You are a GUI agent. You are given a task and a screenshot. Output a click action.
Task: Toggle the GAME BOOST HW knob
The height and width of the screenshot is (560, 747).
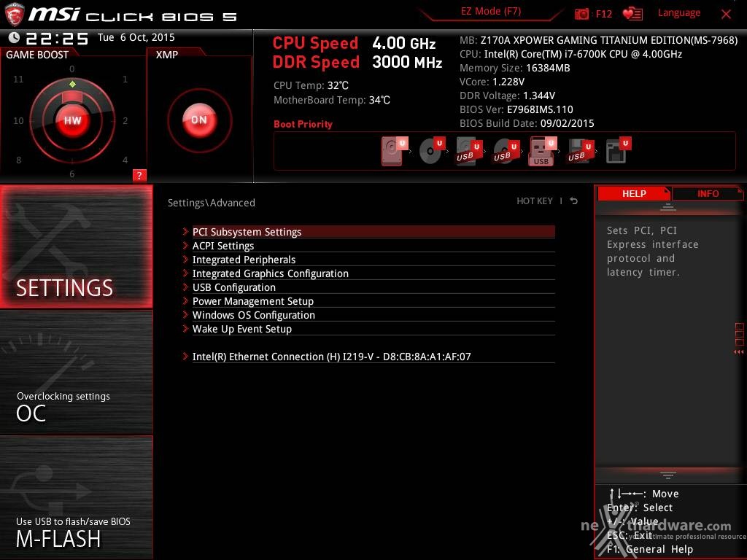[72, 120]
